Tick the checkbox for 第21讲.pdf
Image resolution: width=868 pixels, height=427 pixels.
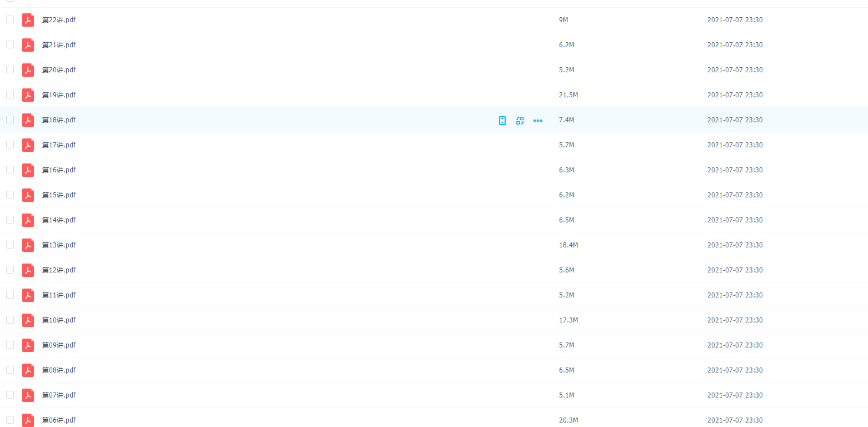pos(10,44)
